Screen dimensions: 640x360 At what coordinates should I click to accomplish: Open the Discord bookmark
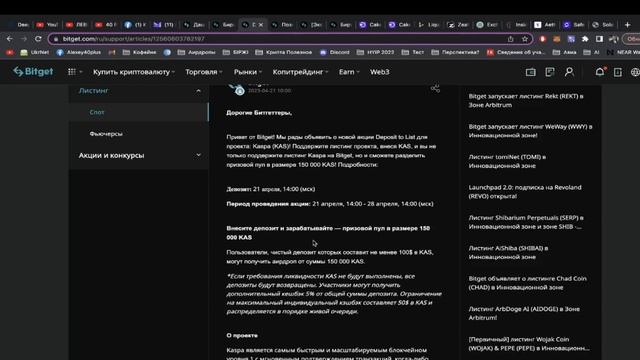[x=335, y=52]
